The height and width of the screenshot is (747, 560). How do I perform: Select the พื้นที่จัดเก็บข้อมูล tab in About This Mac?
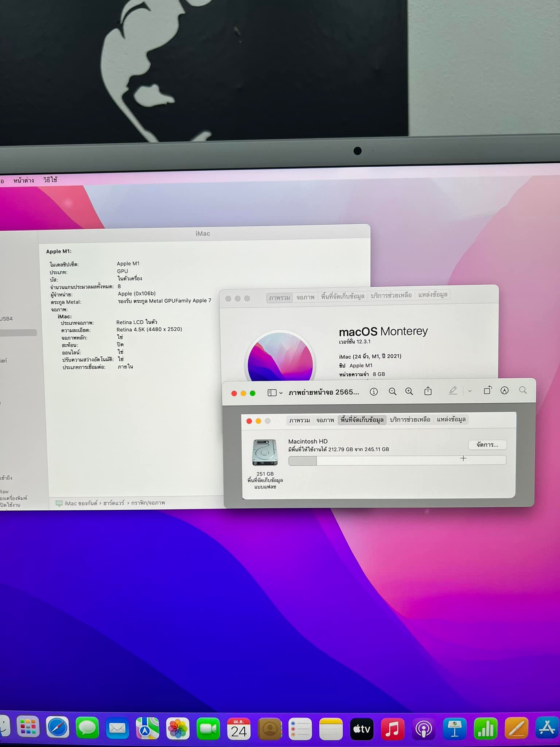(342, 297)
